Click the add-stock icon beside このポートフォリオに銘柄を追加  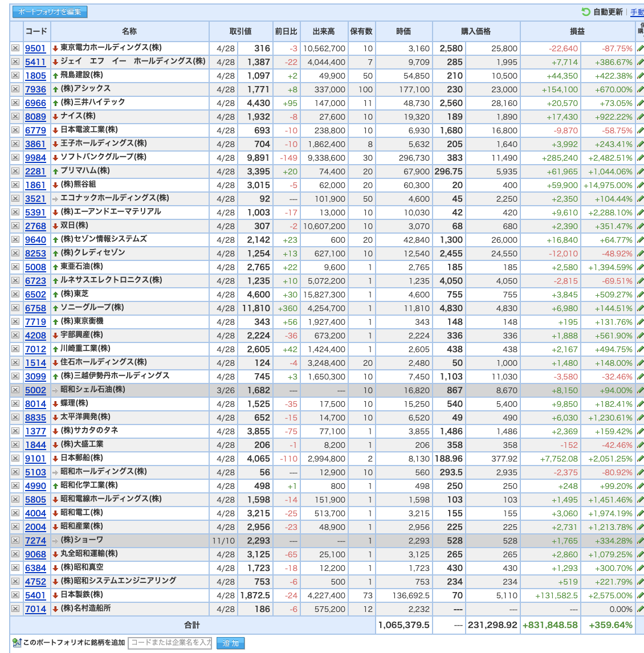(17, 643)
